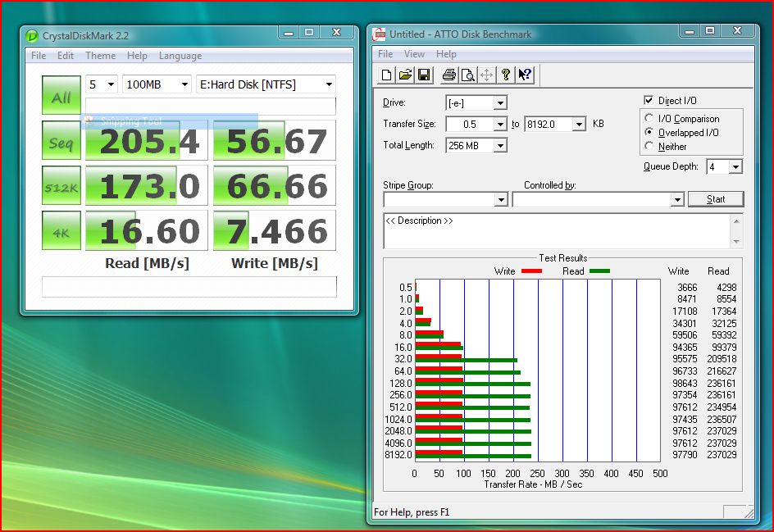Click inside the Description text box
Image resolution: width=774 pixels, height=532 pixels.
click(x=557, y=231)
